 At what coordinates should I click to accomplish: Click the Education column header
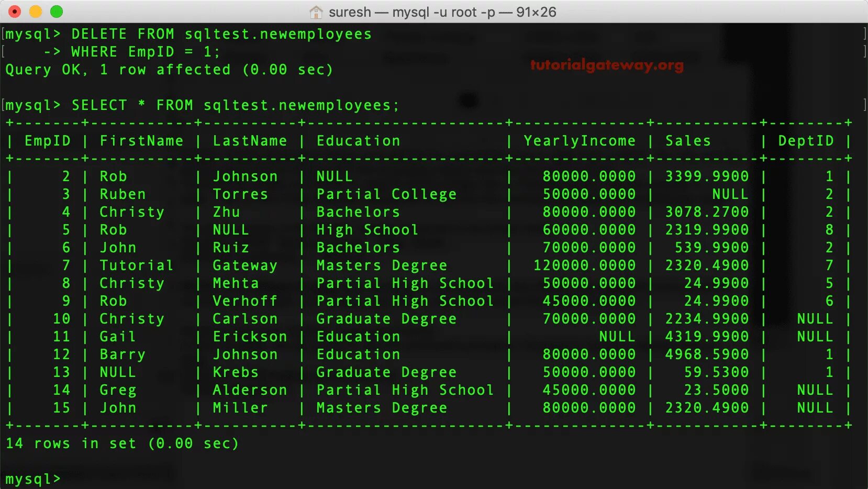358,141
